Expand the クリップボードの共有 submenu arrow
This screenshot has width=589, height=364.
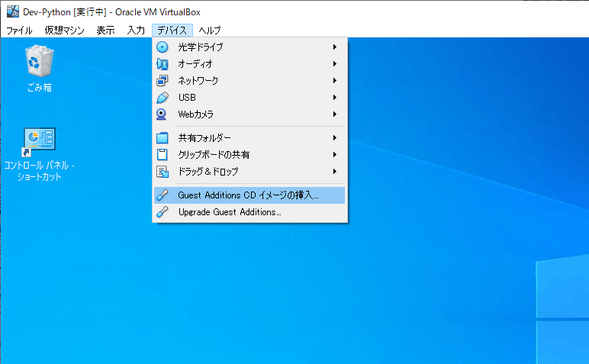[x=334, y=154]
